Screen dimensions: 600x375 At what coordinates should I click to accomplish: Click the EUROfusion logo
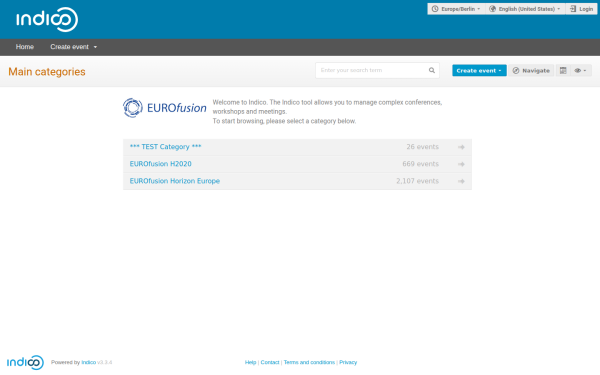pos(165,108)
